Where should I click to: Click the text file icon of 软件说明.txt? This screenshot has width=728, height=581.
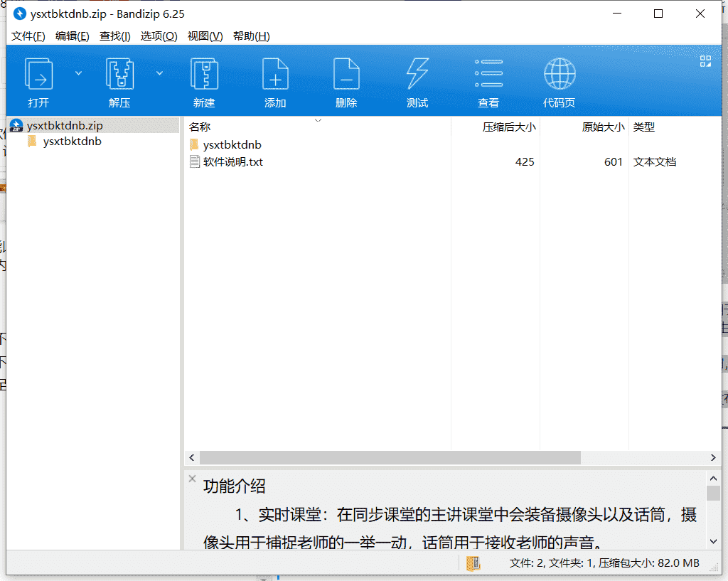(x=195, y=161)
